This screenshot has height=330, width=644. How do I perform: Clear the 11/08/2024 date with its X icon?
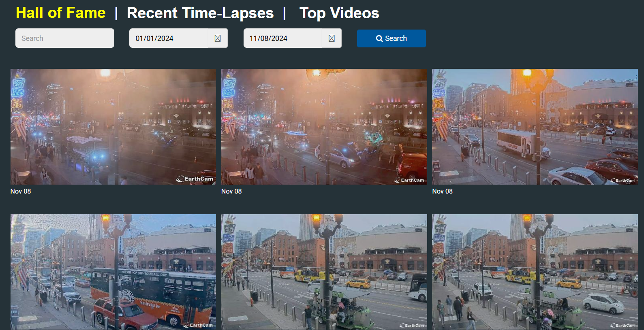pos(332,38)
